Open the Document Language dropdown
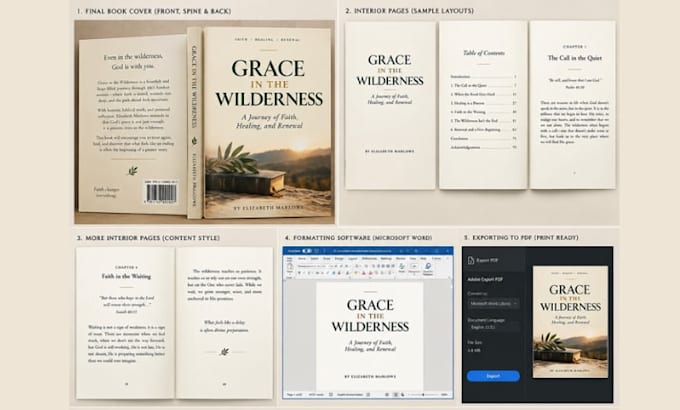 tap(494, 327)
